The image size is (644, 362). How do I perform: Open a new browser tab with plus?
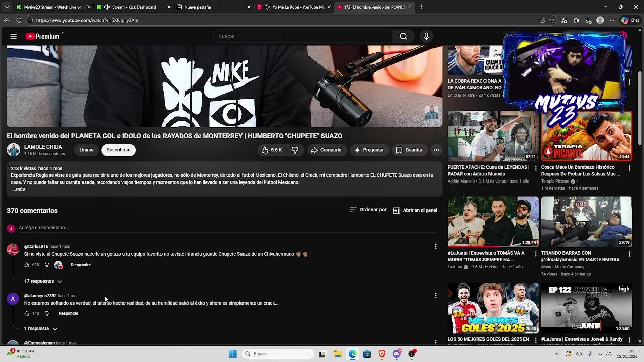[x=421, y=7]
